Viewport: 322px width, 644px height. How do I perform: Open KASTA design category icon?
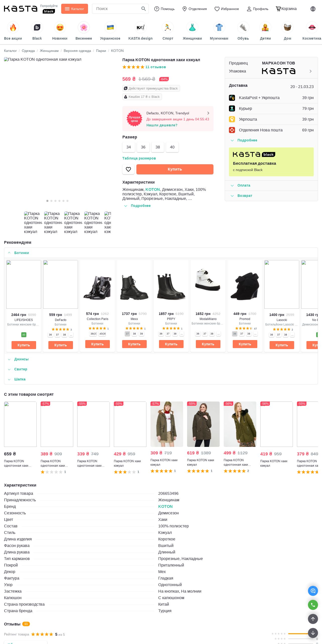point(140,28)
